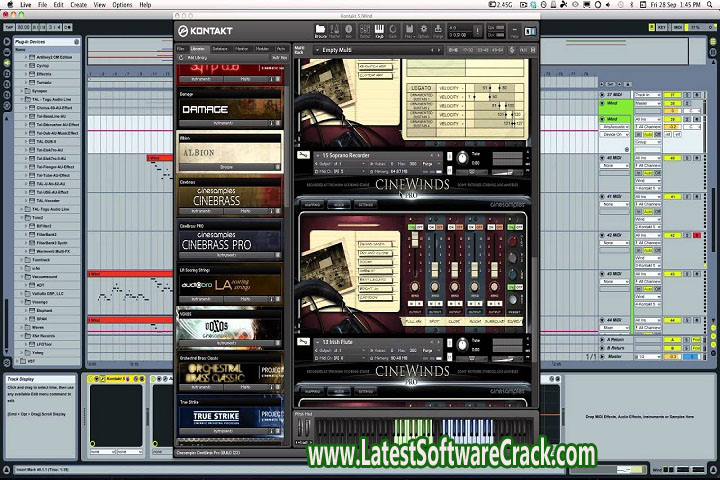Click wrench icon of 13 Irish Flute
The height and width of the screenshot is (480, 720).
tap(303, 342)
